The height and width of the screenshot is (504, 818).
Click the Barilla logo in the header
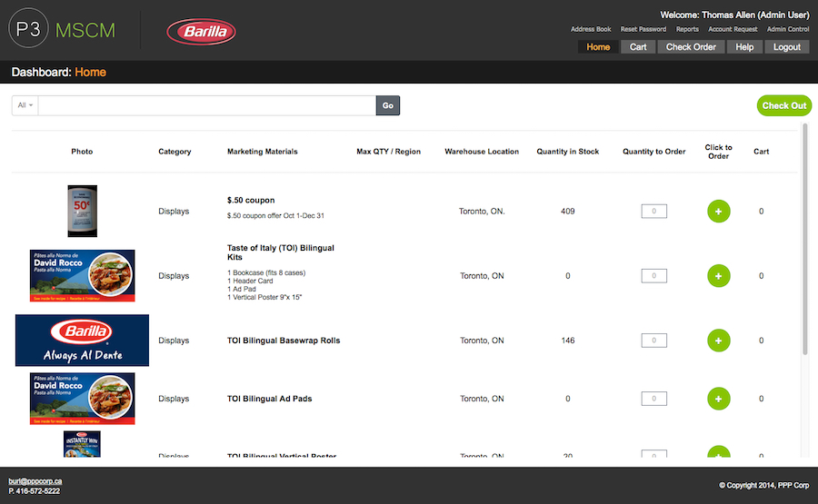coord(202,32)
